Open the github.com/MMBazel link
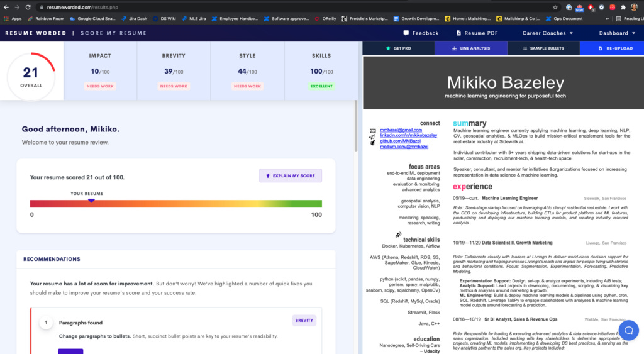This screenshot has width=644, height=354. point(400,141)
